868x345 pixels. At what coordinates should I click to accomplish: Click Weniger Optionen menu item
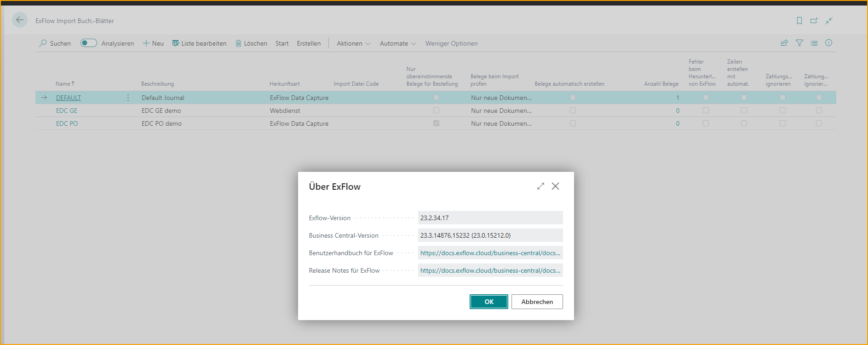451,43
